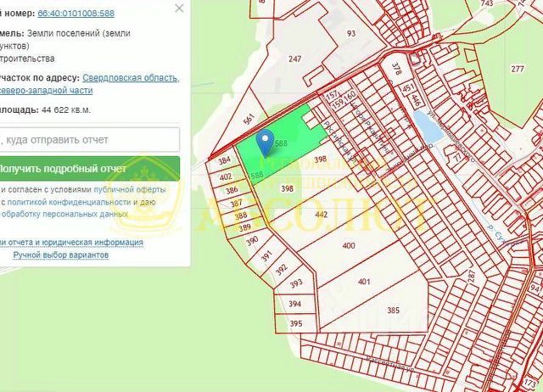Select parcel 384 on map

[x=224, y=160]
